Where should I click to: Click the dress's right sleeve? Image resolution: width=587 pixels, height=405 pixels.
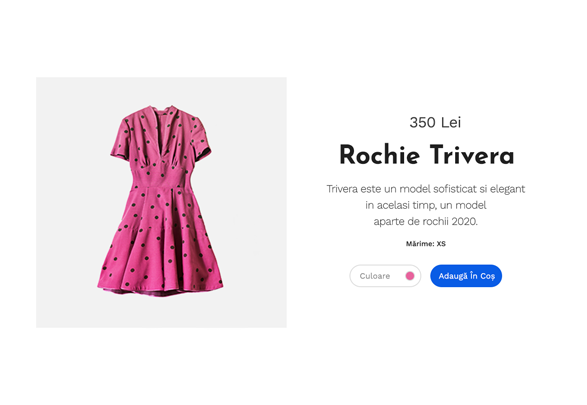coord(201,138)
